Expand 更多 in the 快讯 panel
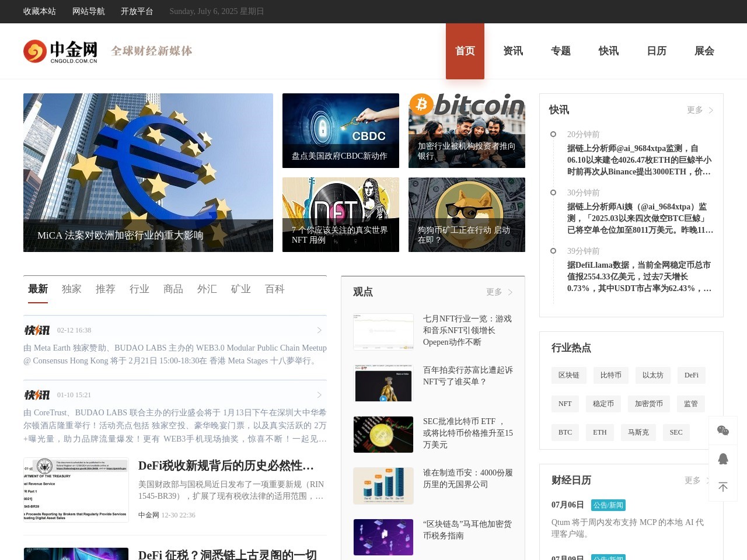The image size is (747, 560). (696, 110)
